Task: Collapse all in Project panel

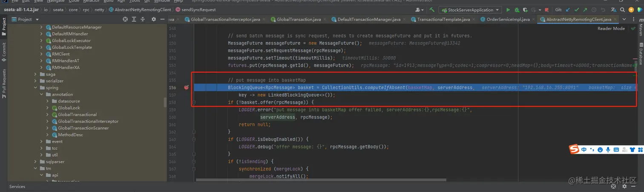Action: coord(144,19)
